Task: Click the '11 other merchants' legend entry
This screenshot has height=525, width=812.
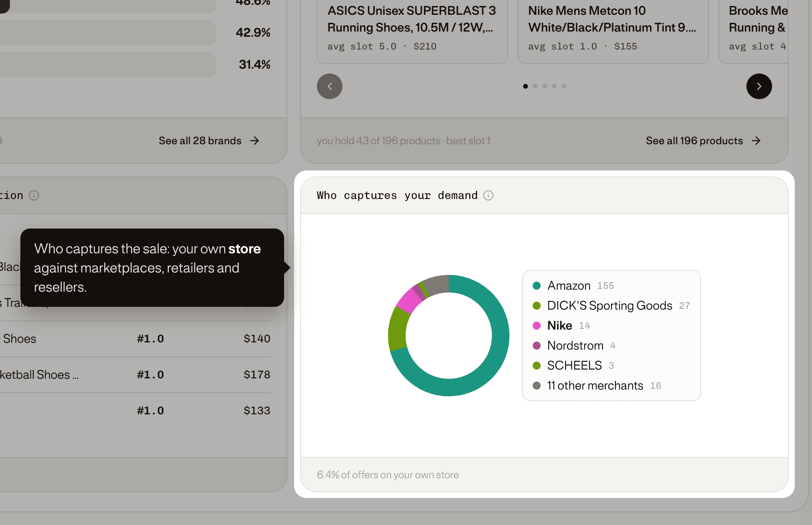Action: coord(597,386)
